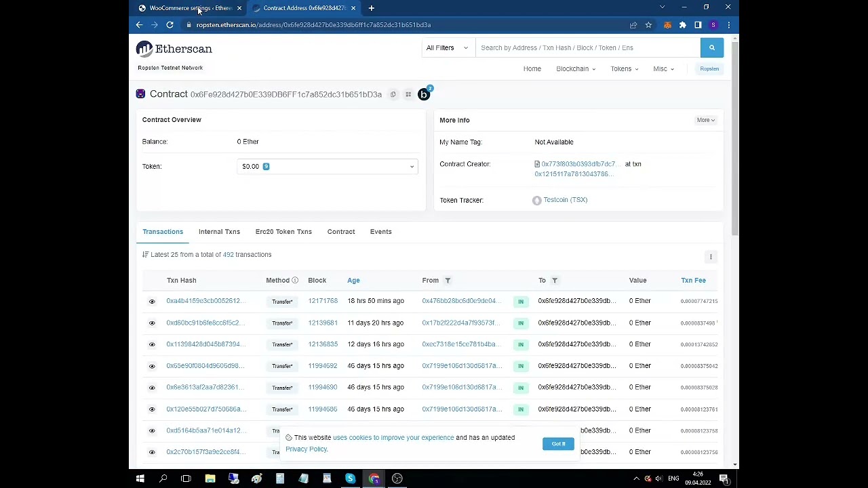Click the purple contract identicon

pyautogui.click(x=140, y=94)
